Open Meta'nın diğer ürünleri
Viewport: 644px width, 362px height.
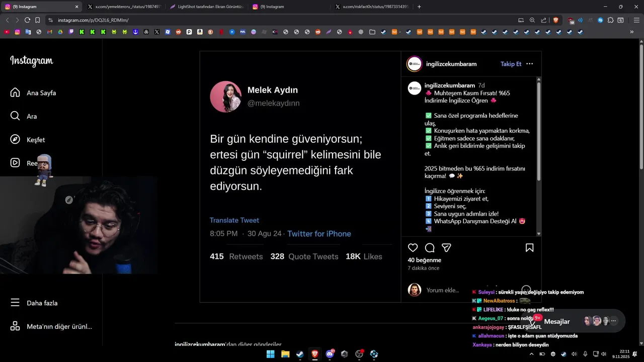point(51,326)
